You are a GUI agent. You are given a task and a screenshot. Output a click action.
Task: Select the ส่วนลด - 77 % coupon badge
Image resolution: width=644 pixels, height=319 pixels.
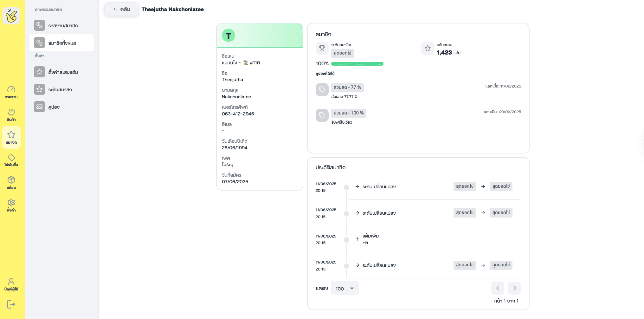click(347, 87)
